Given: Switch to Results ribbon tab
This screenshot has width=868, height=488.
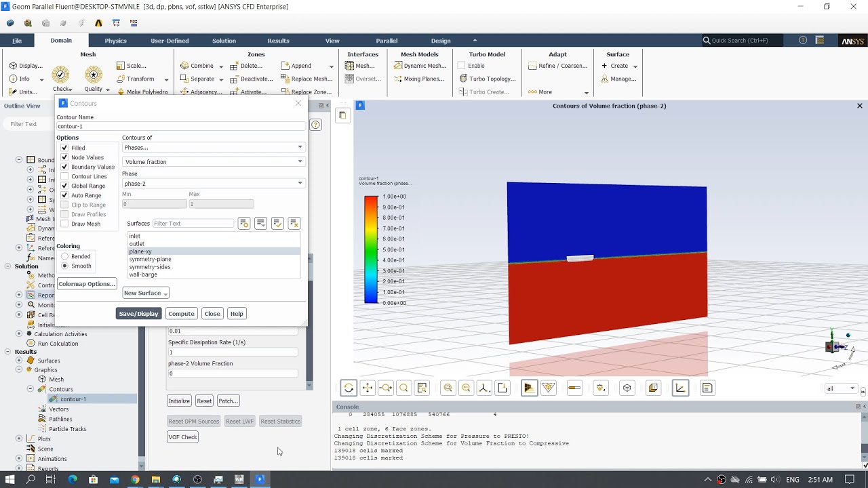Looking at the screenshot, I should [278, 41].
